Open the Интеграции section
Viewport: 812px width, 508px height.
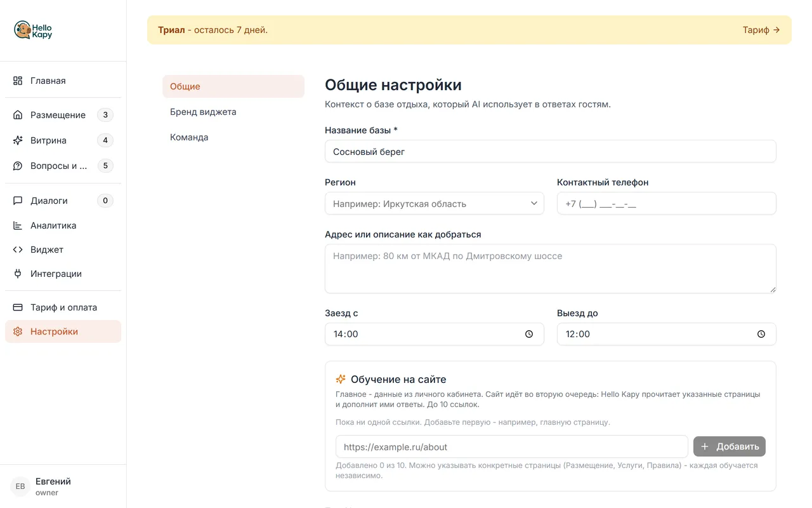63,274
